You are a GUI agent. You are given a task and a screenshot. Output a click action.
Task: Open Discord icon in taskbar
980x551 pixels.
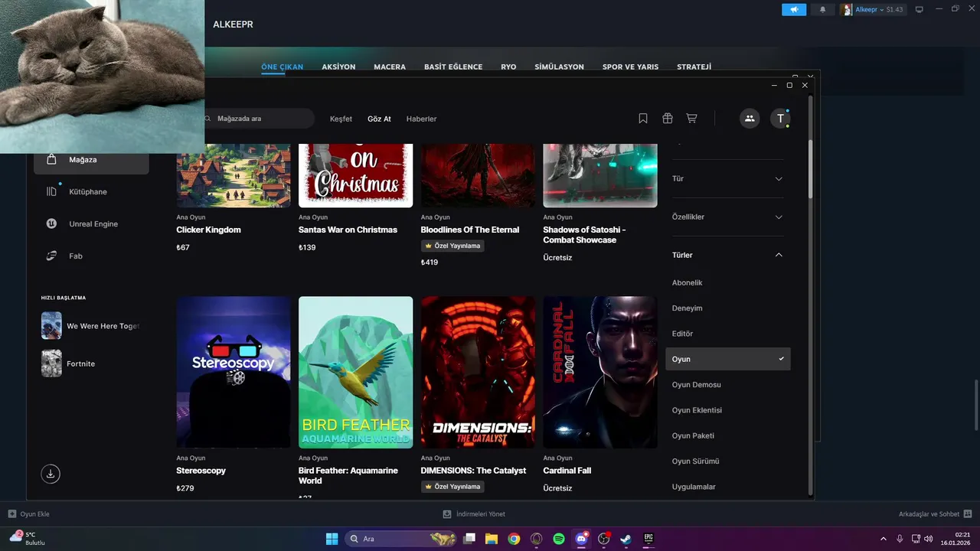pyautogui.click(x=581, y=539)
